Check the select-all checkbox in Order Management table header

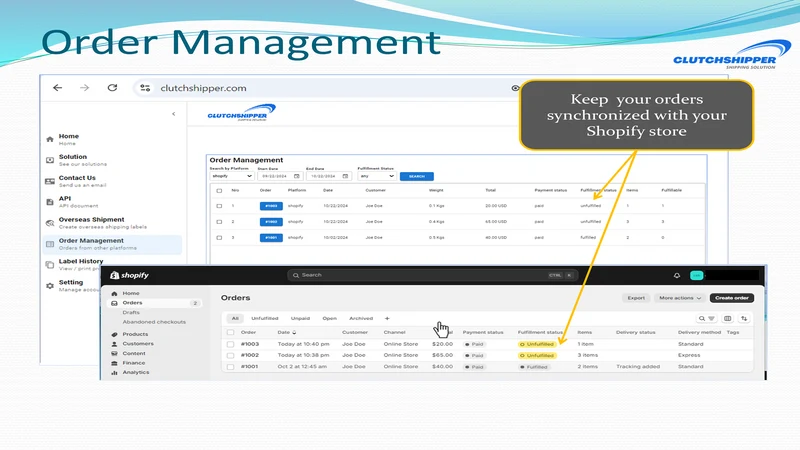pos(219,190)
